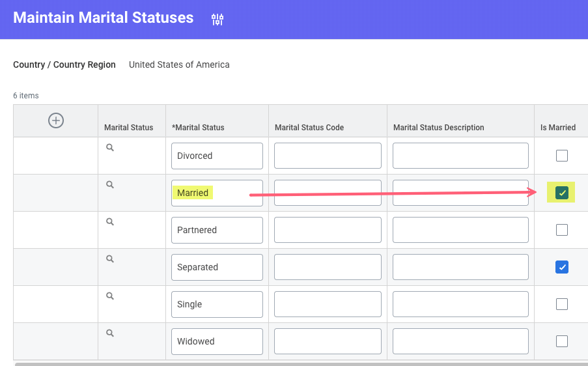Viewport: 588px width, 366px height.
Task: Tick Is Married checkbox for Single
Action: point(562,304)
